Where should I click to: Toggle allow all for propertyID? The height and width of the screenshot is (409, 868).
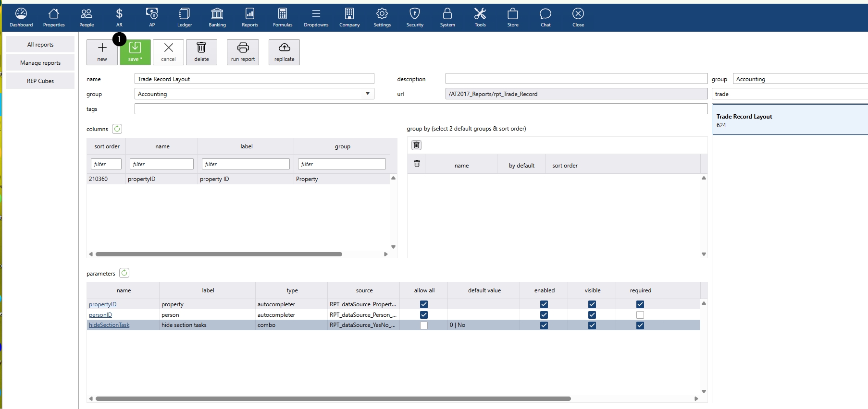click(424, 304)
